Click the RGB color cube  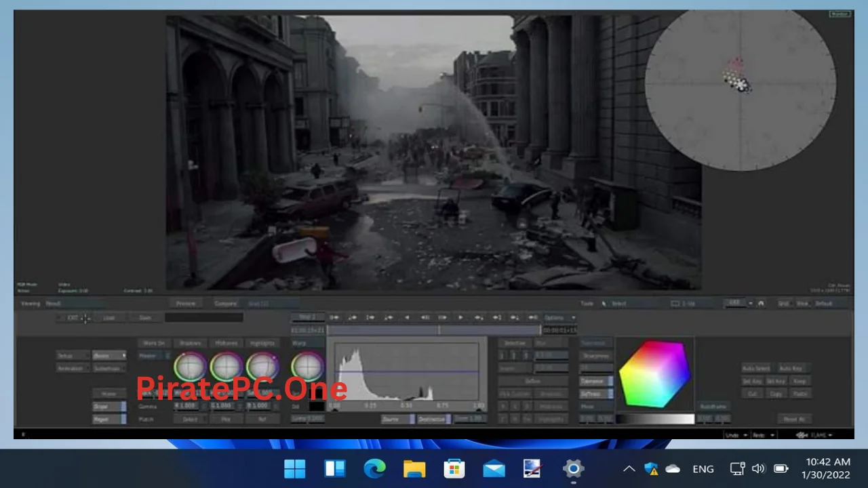[x=655, y=373]
